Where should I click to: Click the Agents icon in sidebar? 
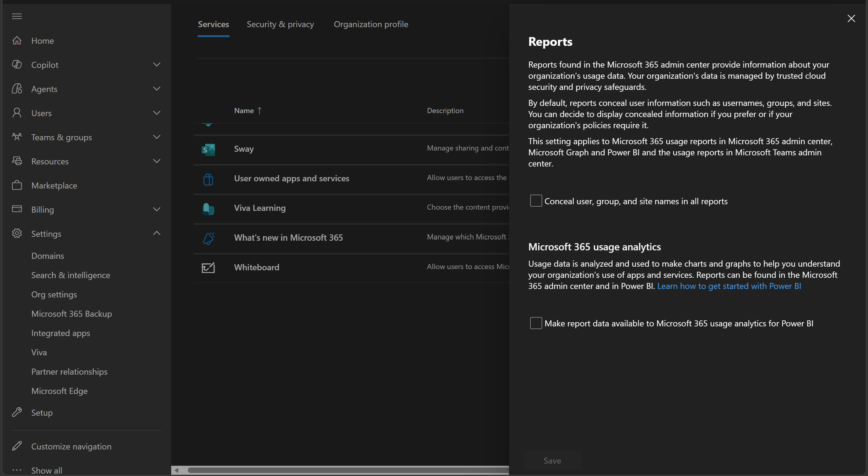17,89
